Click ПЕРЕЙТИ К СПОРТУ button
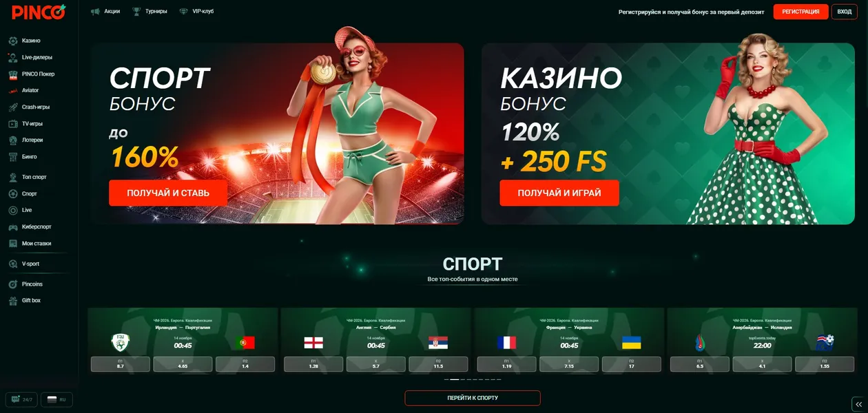 473,398
